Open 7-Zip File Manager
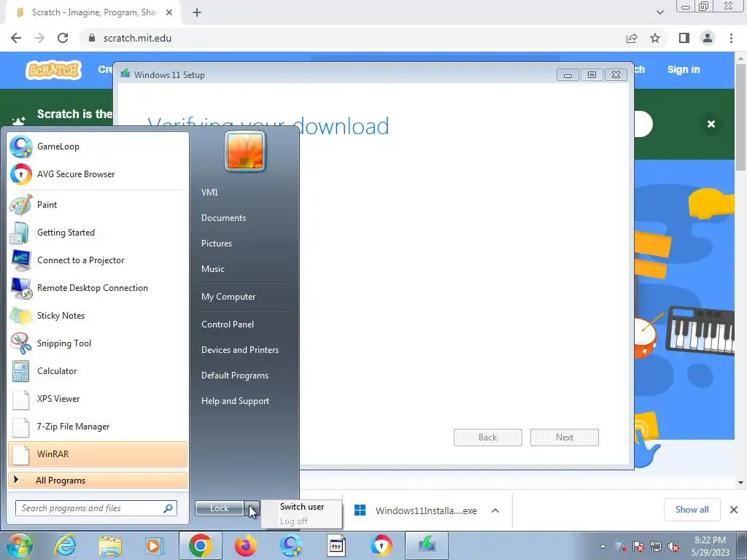Image resolution: width=747 pixels, height=560 pixels. tap(98, 427)
